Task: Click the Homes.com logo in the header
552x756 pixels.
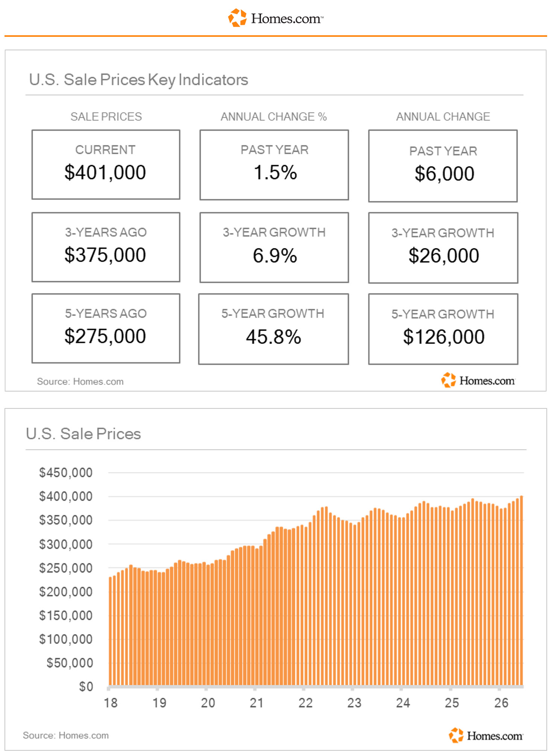Action: click(x=276, y=18)
